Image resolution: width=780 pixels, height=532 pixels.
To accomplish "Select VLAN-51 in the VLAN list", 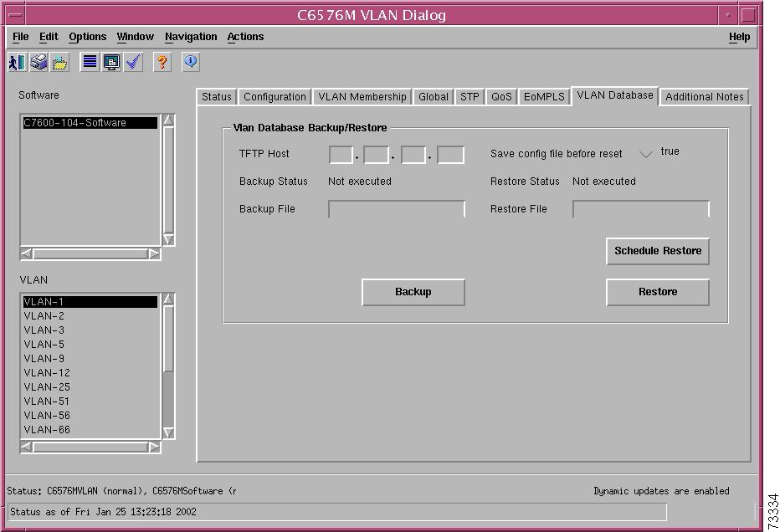I will click(90, 402).
